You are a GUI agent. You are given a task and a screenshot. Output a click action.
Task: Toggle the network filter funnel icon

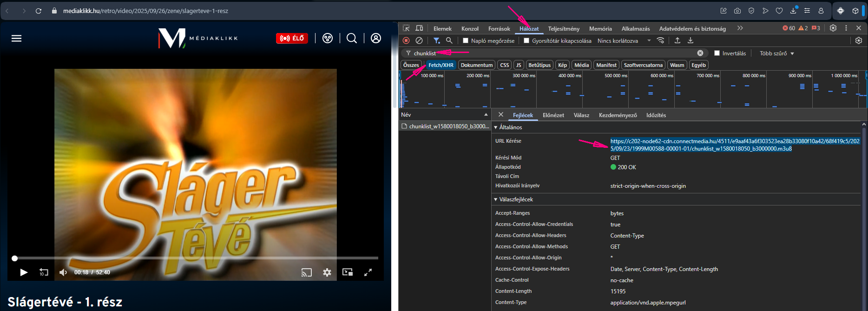[436, 40]
